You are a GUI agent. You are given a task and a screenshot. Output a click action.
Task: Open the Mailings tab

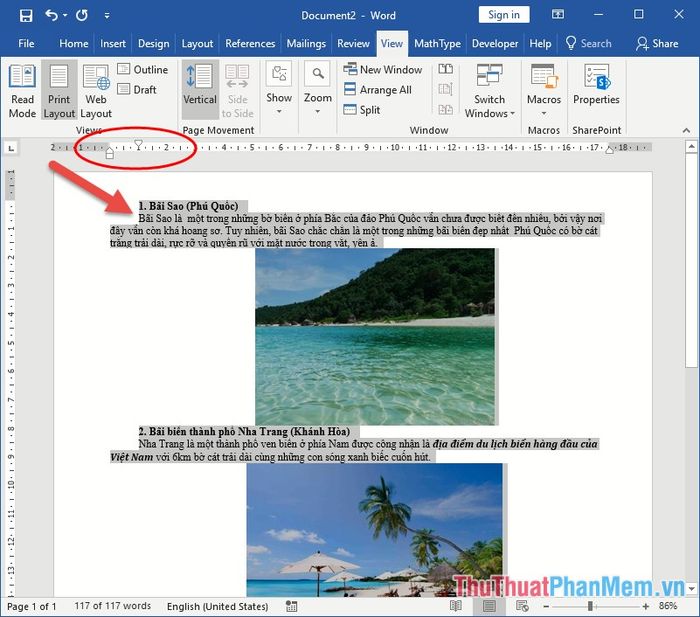click(306, 43)
